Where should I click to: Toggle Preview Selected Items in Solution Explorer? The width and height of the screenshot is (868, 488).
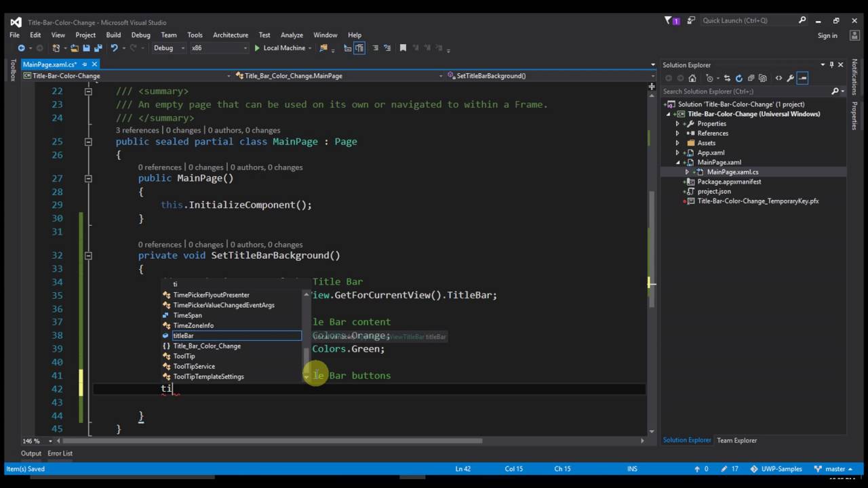[x=802, y=78]
